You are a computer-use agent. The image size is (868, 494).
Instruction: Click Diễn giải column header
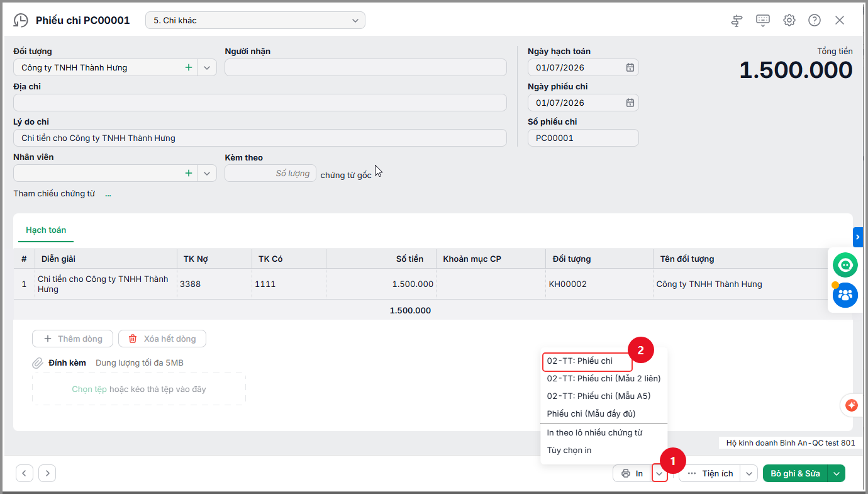click(106, 259)
